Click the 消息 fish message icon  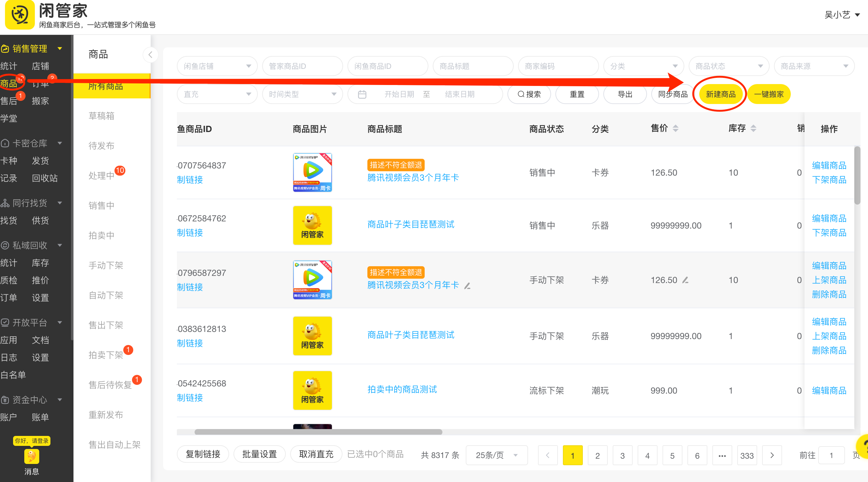[x=31, y=457]
